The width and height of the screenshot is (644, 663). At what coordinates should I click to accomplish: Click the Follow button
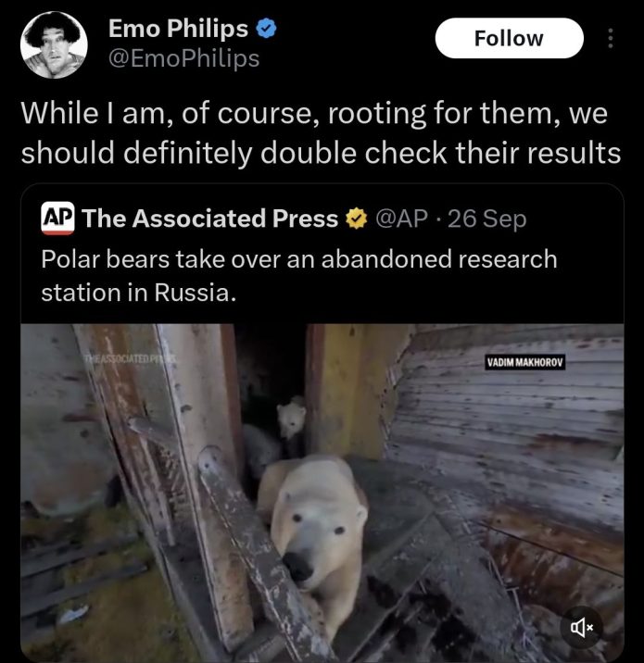tap(509, 38)
